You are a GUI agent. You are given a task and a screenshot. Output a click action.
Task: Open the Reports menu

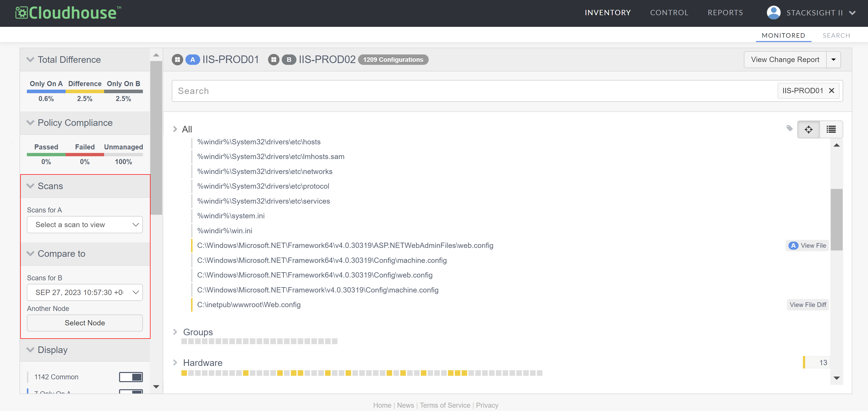(725, 13)
